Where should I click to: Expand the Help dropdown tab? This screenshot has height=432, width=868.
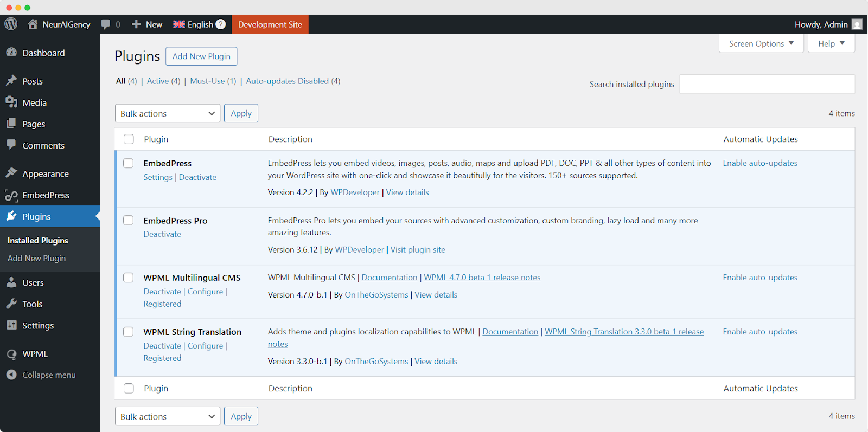[831, 43]
